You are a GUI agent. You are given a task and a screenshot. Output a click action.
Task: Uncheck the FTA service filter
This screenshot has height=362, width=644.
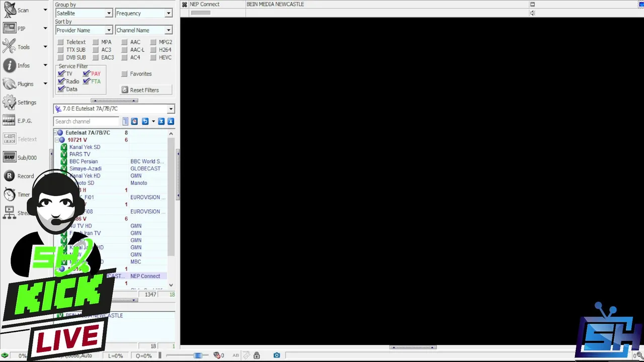(x=87, y=81)
